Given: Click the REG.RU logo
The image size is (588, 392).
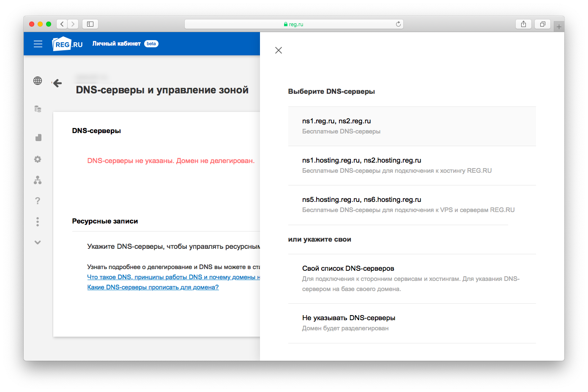Looking at the screenshot, I should [67, 44].
